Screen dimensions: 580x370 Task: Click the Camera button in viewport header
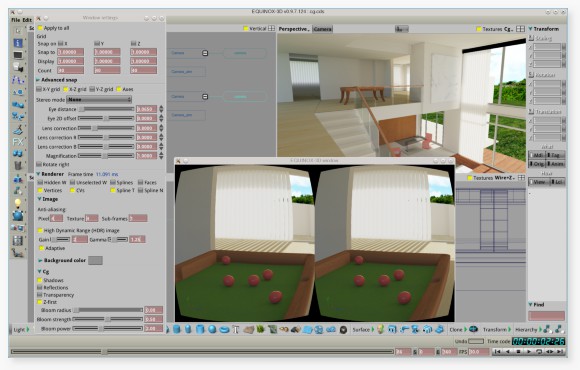[x=323, y=29]
